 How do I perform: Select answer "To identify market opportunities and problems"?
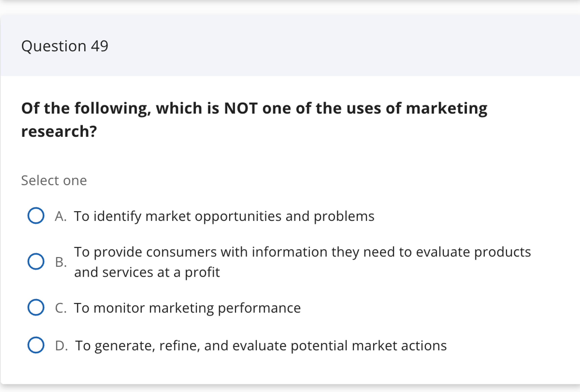224,216
